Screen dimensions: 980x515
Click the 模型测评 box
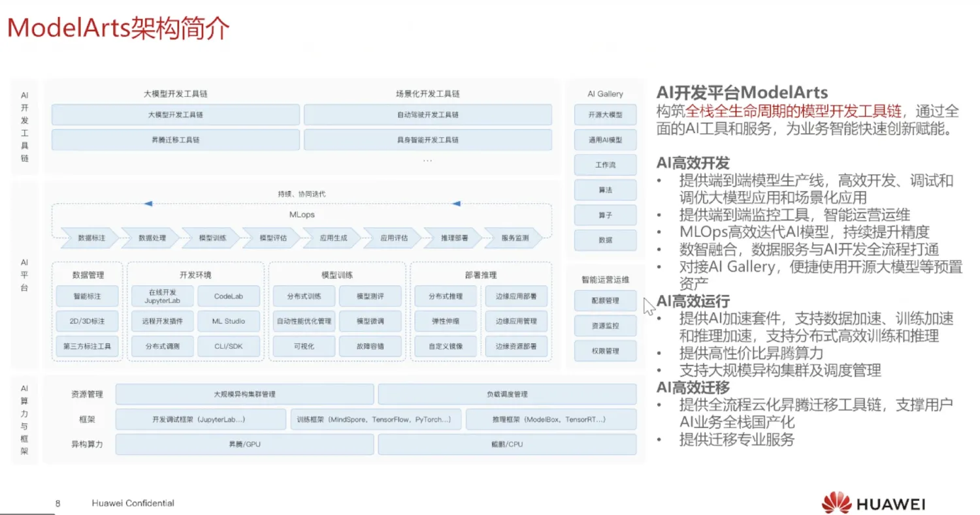pos(370,296)
